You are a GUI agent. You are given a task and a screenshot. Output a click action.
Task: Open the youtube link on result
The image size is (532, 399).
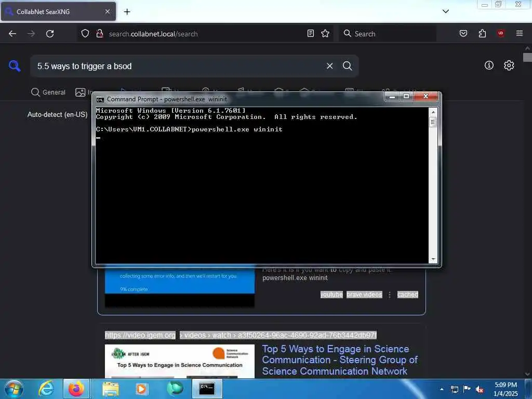[x=331, y=295]
